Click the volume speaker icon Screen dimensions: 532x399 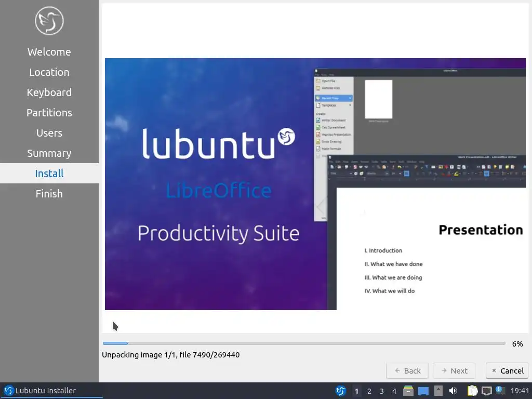453,391
